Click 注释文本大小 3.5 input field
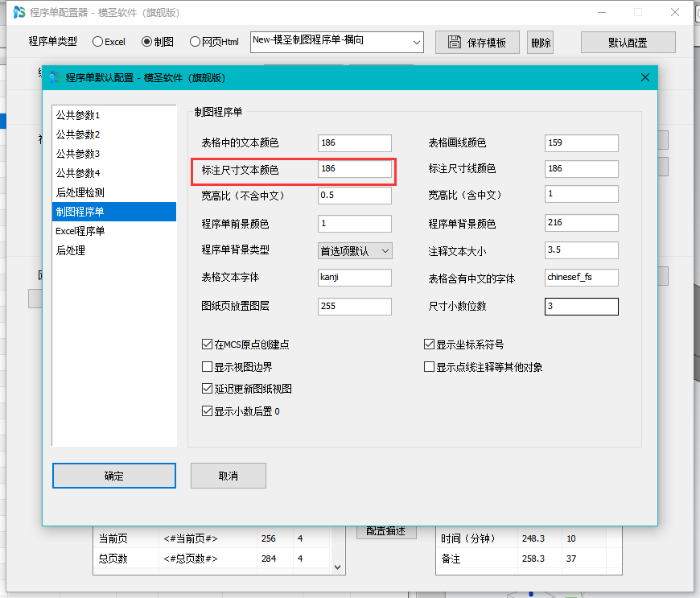 tap(581, 250)
